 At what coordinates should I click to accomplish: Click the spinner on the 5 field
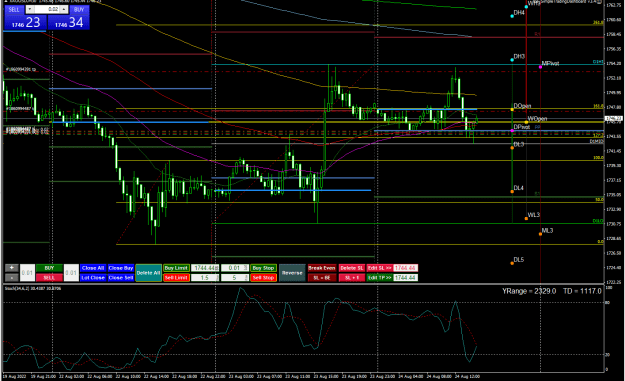coord(246,277)
